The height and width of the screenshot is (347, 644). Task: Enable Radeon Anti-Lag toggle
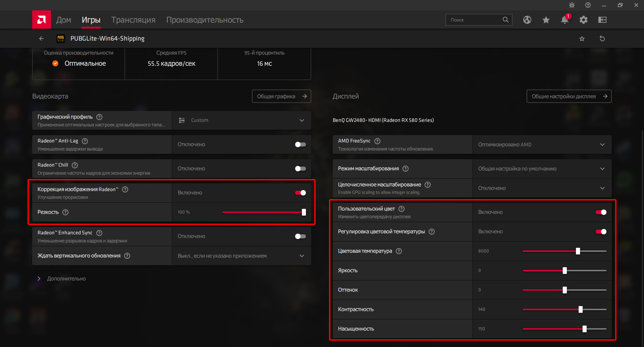coord(300,144)
